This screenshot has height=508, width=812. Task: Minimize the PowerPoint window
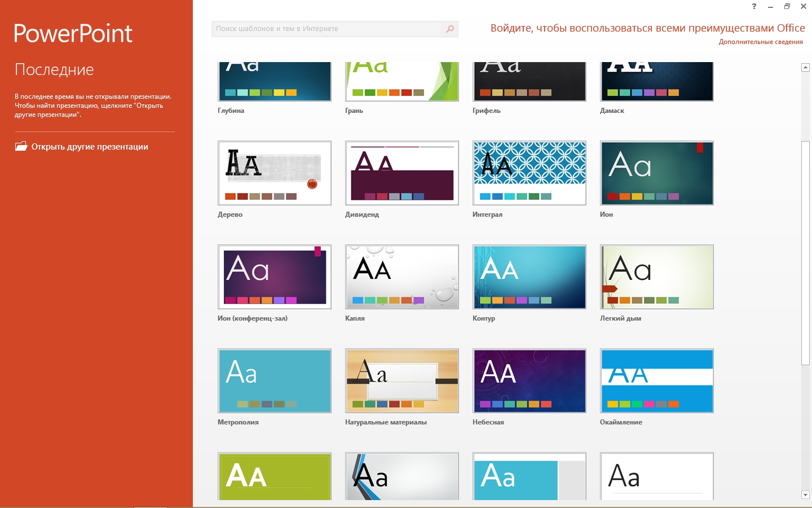[770, 7]
